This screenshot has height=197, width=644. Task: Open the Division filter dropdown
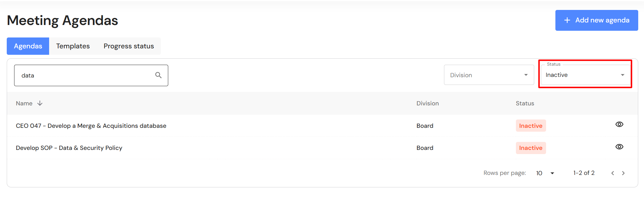pyautogui.click(x=489, y=75)
